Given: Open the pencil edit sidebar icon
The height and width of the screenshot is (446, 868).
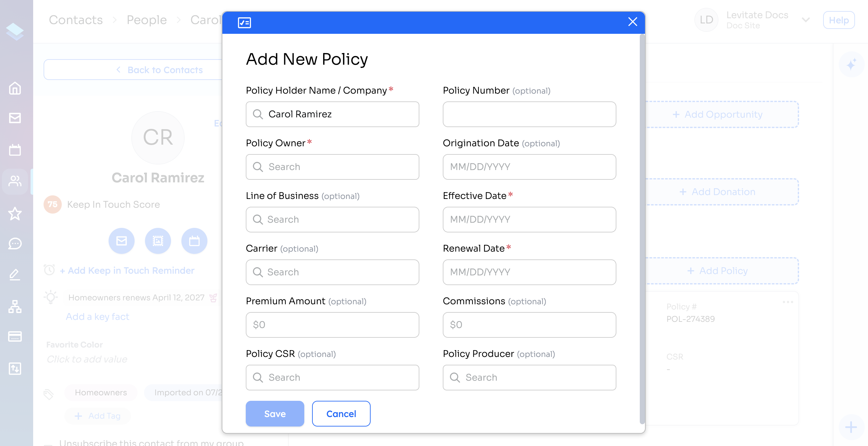Looking at the screenshot, I should [x=15, y=275].
